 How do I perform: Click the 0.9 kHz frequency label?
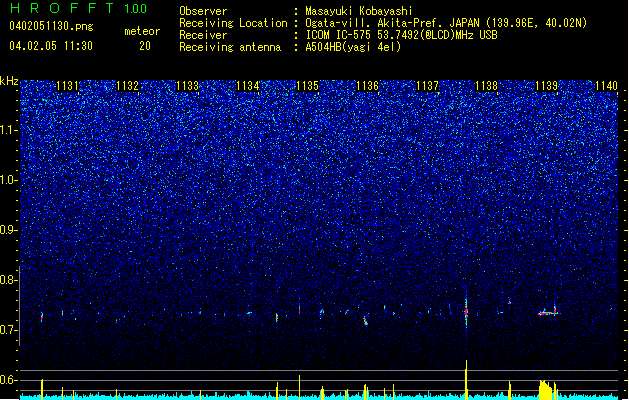(9, 230)
